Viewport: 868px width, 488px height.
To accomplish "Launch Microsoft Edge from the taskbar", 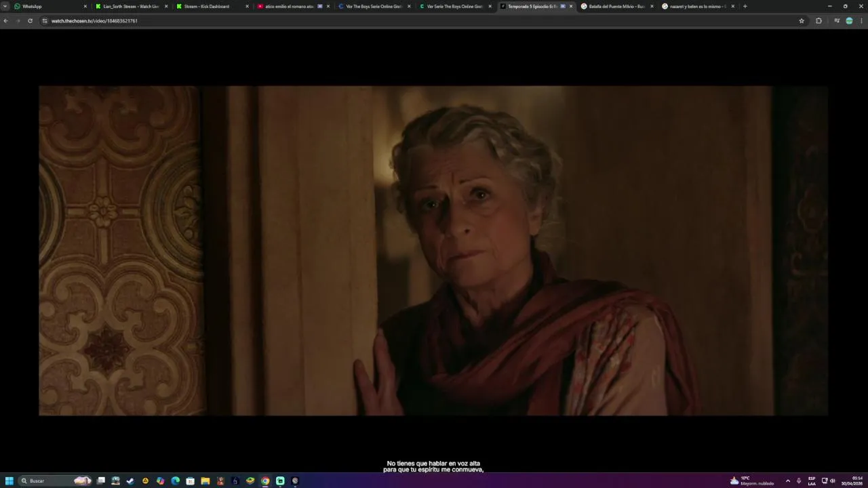I will (x=175, y=481).
